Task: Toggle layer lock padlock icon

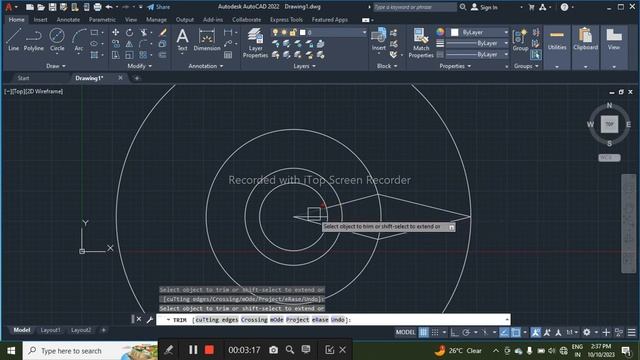Action: pyautogui.click(x=293, y=32)
